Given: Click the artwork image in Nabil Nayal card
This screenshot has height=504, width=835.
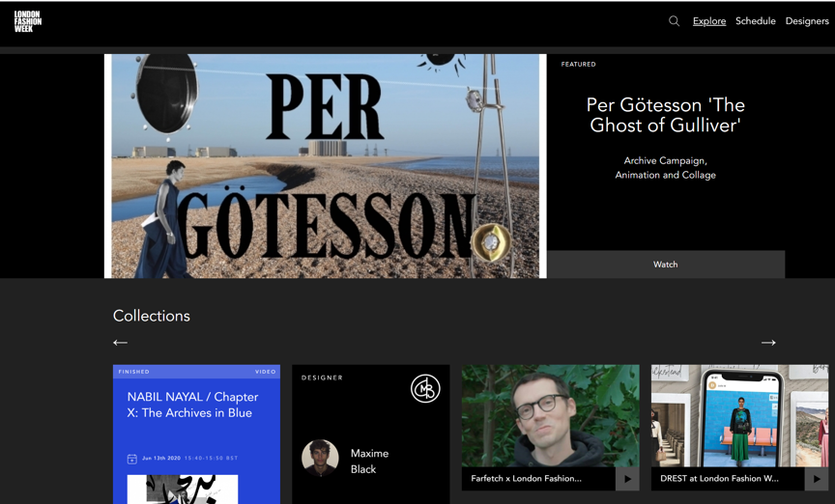Looking at the screenshot, I should 182,490.
